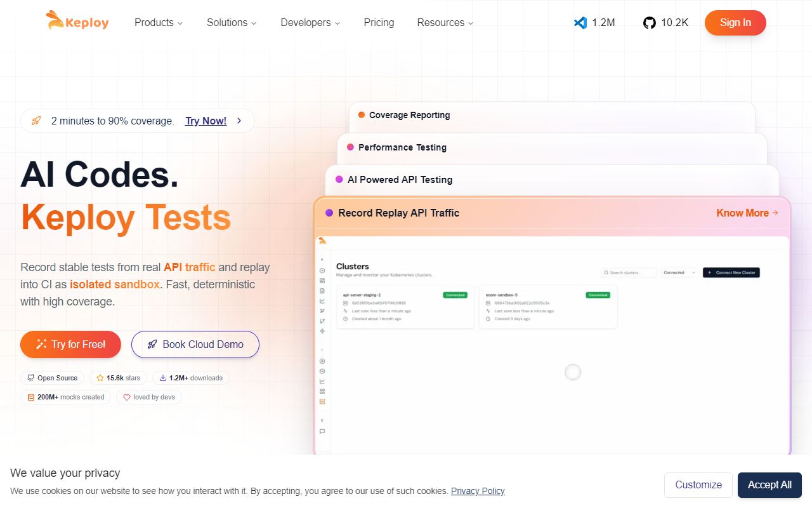Click the play circle icon in the sidebar
The height and width of the screenshot is (508, 812).
pos(322,360)
